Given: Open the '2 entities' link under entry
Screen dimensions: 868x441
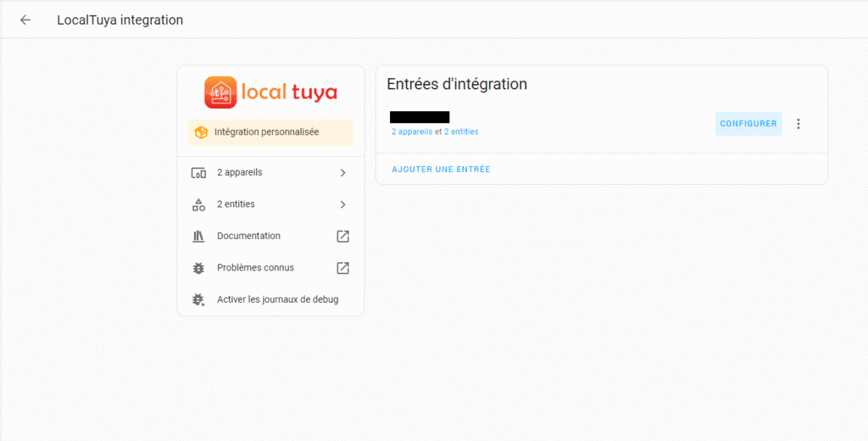Looking at the screenshot, I should tap(461, 131).
